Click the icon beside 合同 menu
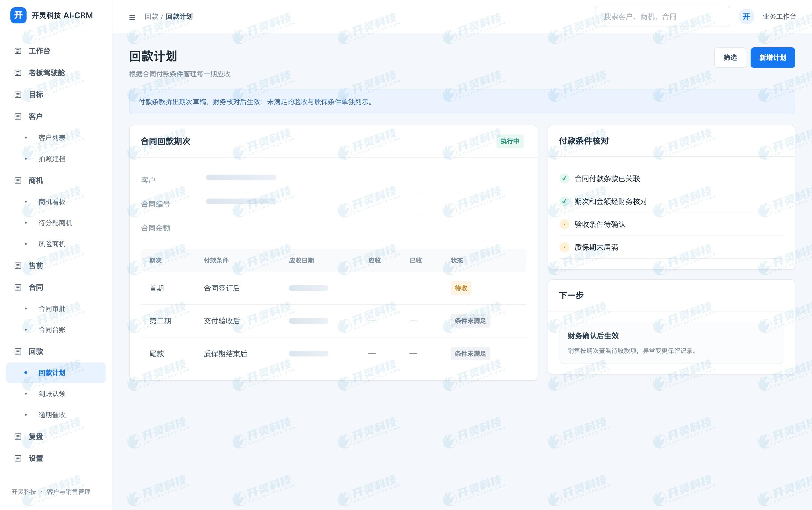 pos(18,288)
